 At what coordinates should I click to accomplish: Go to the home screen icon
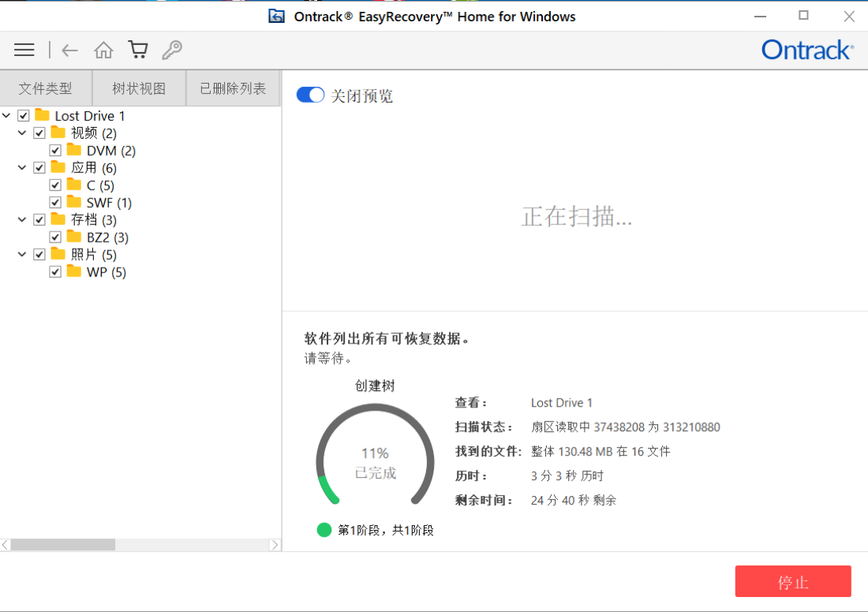click(x=103, y=50)
